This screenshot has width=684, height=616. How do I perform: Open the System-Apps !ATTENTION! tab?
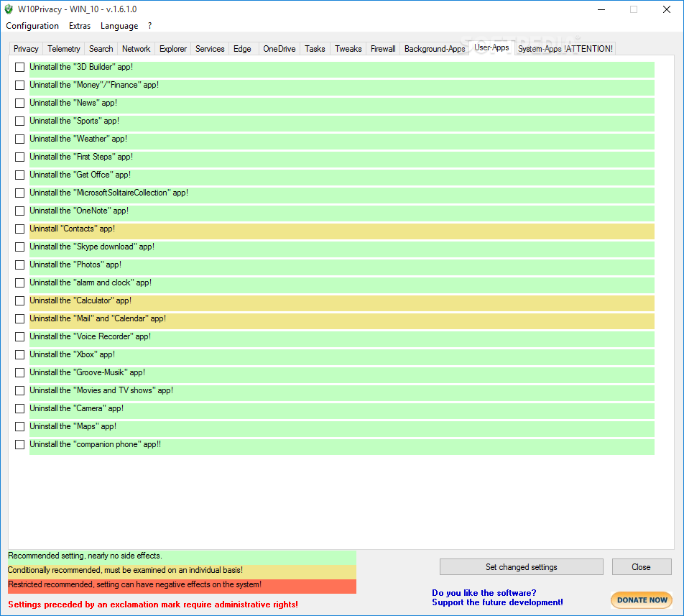pos(565,49)
